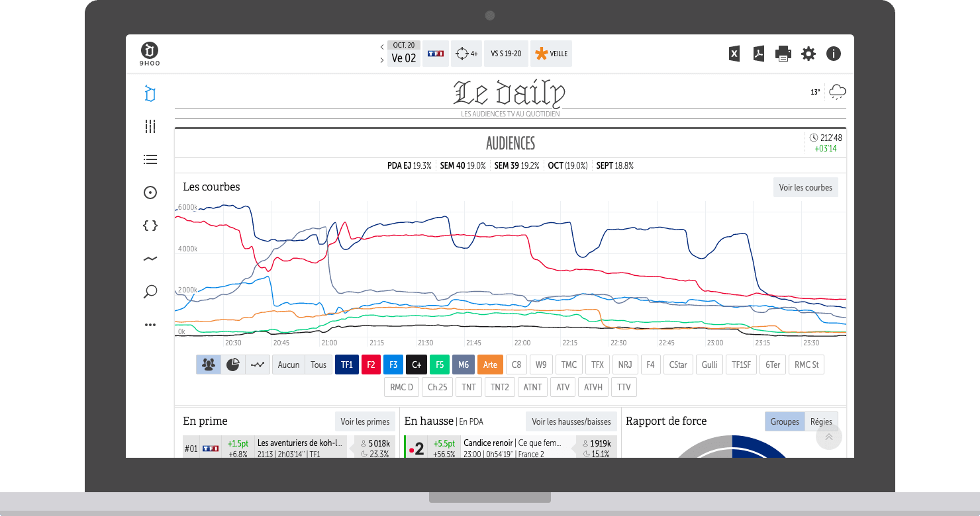Viewport: 980px width, 516px height.
Task: Enable the NRJ curve
Action: (x=625, y=365)
